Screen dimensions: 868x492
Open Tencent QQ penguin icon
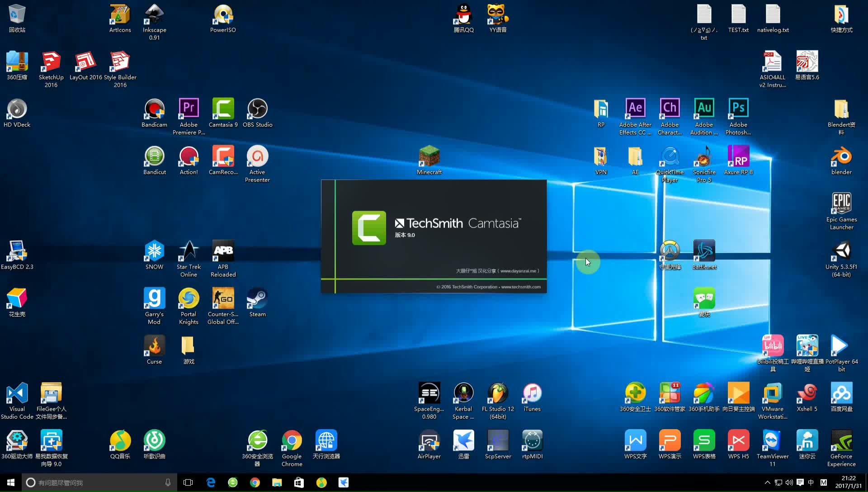pos(463,18)
